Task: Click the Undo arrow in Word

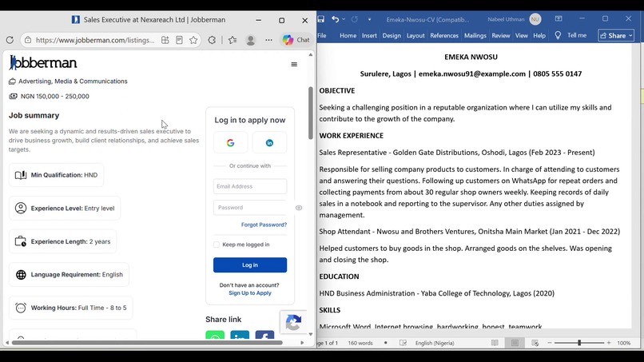Action: [x=335, y=19]
